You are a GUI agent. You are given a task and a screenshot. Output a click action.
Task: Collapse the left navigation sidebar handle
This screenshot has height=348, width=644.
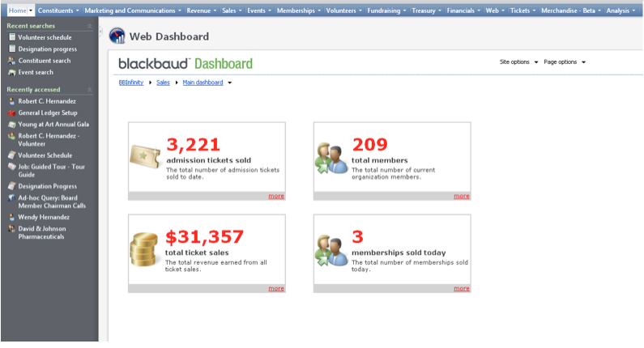click(100, 32)
